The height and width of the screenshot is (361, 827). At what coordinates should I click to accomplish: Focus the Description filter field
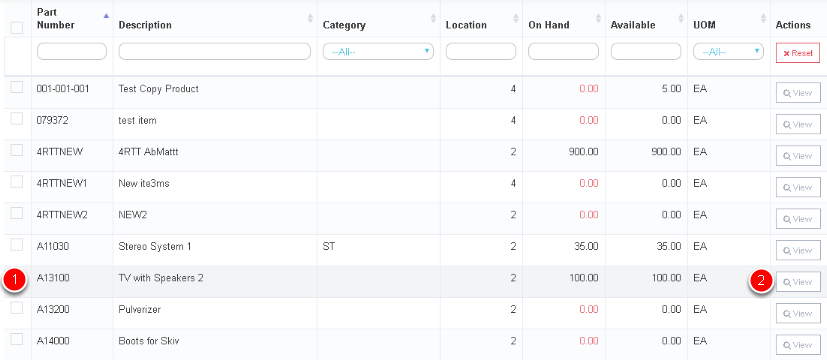215,52
